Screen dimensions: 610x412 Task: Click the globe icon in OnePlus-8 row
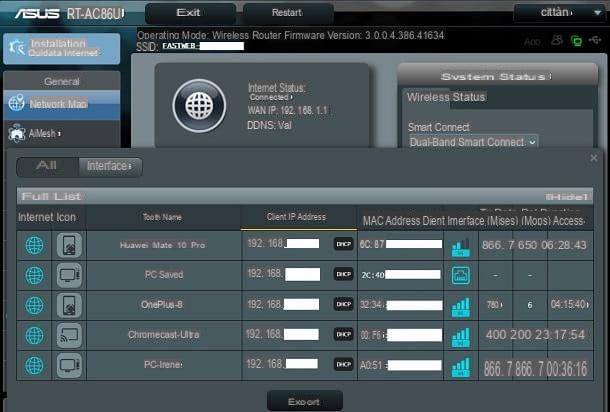pyautogui.click(x=34, y=305)
